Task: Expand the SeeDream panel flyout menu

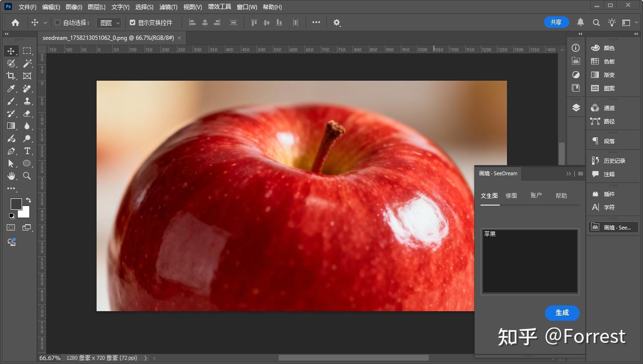Action: (580, 174)
